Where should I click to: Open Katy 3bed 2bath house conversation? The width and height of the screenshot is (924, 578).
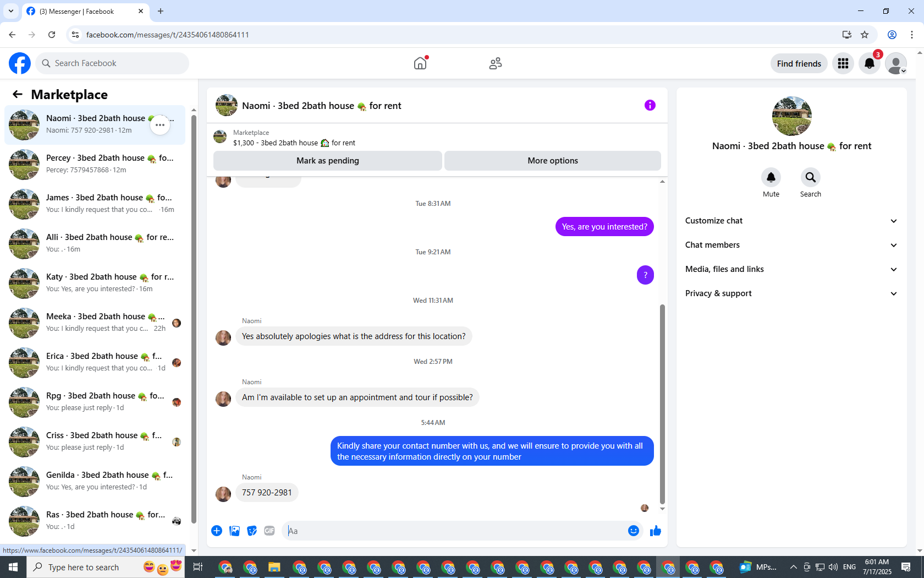pos(95,283)
